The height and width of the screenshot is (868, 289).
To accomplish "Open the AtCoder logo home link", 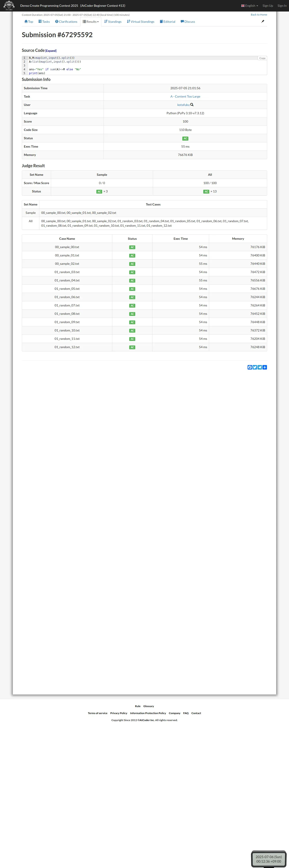I will [x=9, y=5].
